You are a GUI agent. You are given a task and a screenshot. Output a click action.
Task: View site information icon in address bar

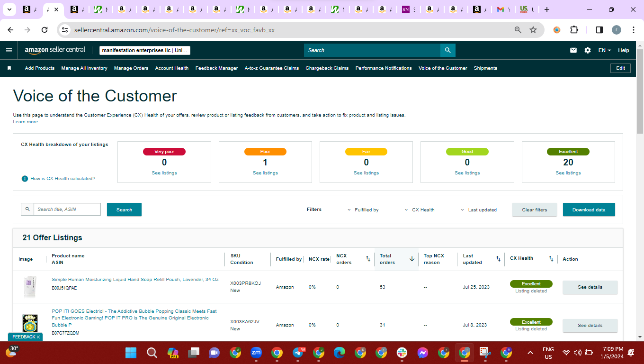click(65, 30)
